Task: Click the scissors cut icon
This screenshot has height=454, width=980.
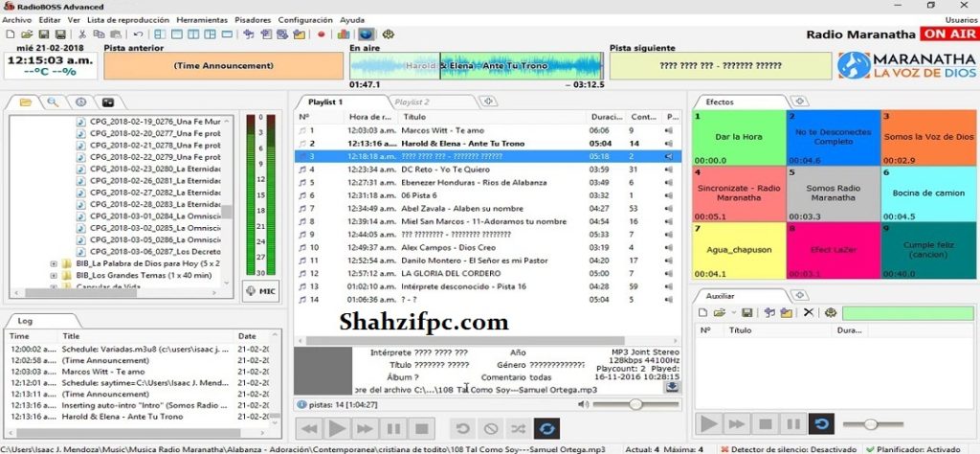Action: click(x=83, y=34)
